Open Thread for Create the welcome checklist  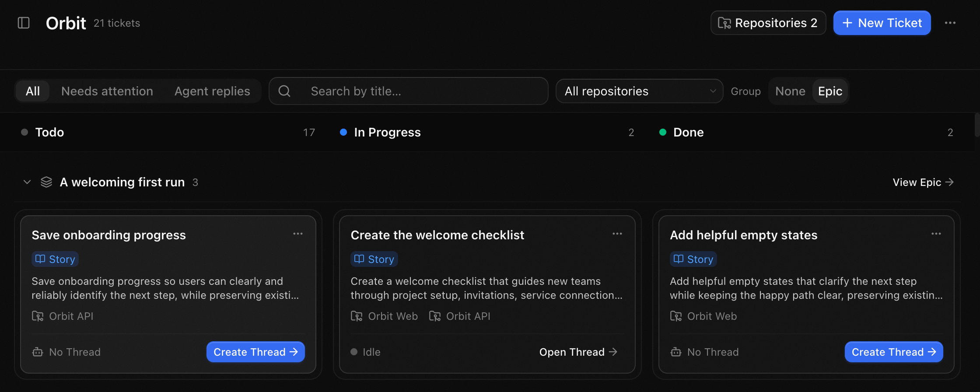(578, 352)
